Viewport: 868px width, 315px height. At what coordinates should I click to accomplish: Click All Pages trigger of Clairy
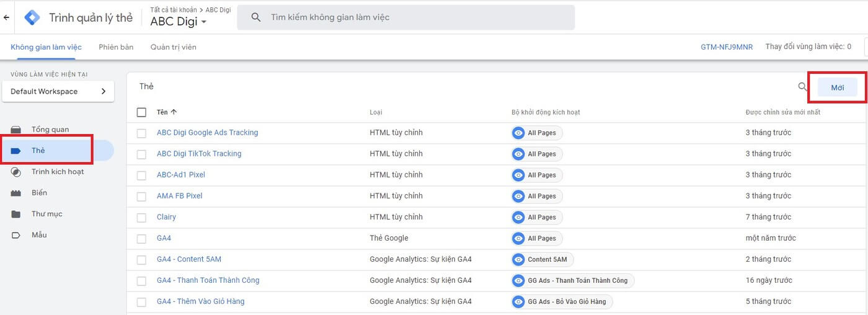click(x=536, y=217)
